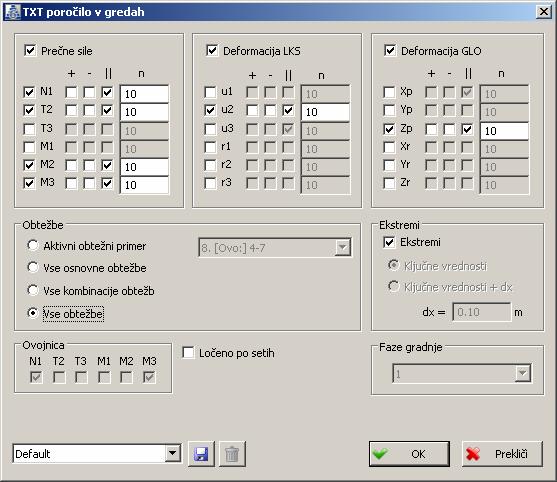Viewport: 557px width, 482px height.
Task: Select Aktivni obtežni primer radio button
Action: tap(33, 245)
